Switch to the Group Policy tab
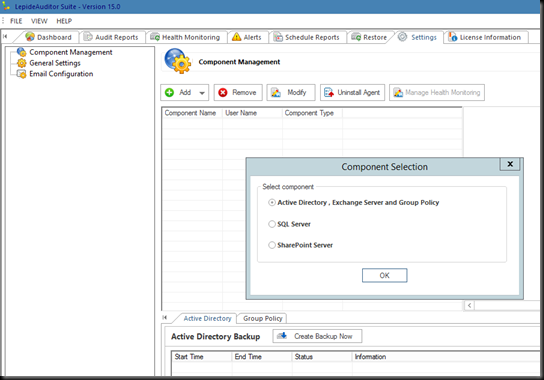 263,318
